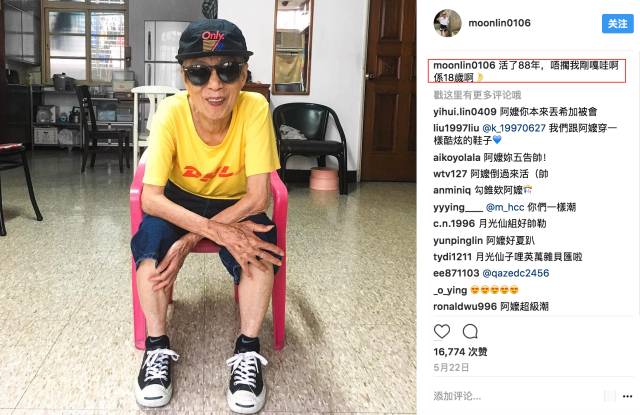The height and width of the screenshot is (415, 640).
Task: Click the heart like icon
Action: (x=442, y=331)
